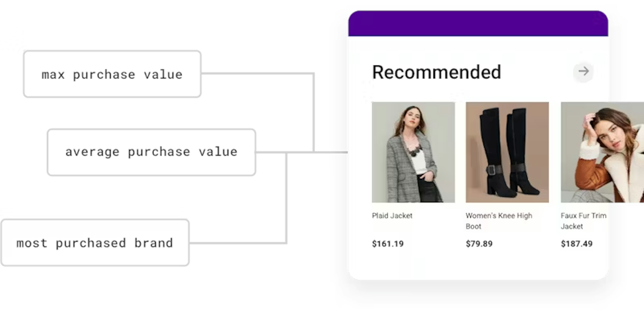Click the buckle on the knee high boot
Screen dimensions: 644x312
[491, 170]
